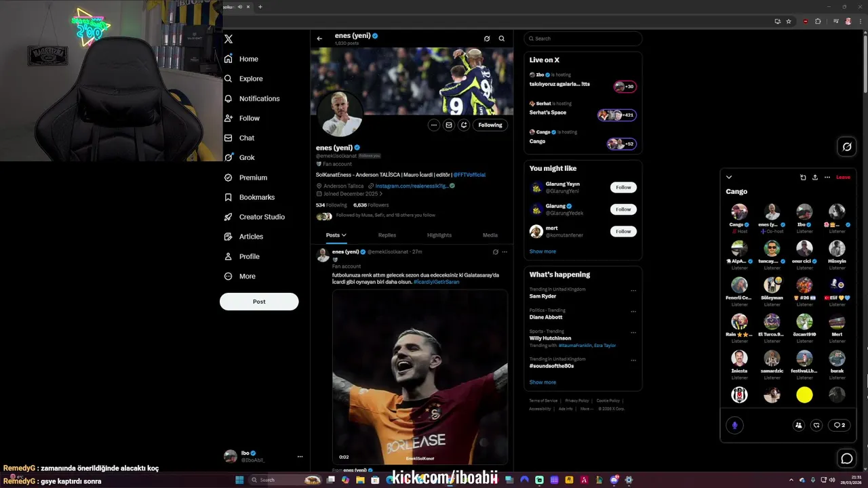Open more options for the Diane Abbott trend

click(x=633, y=312)
